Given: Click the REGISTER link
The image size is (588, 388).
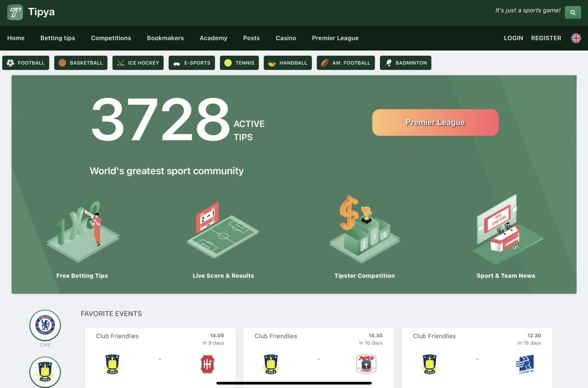Looking at the screenshot, I should [x=546, y=38].
